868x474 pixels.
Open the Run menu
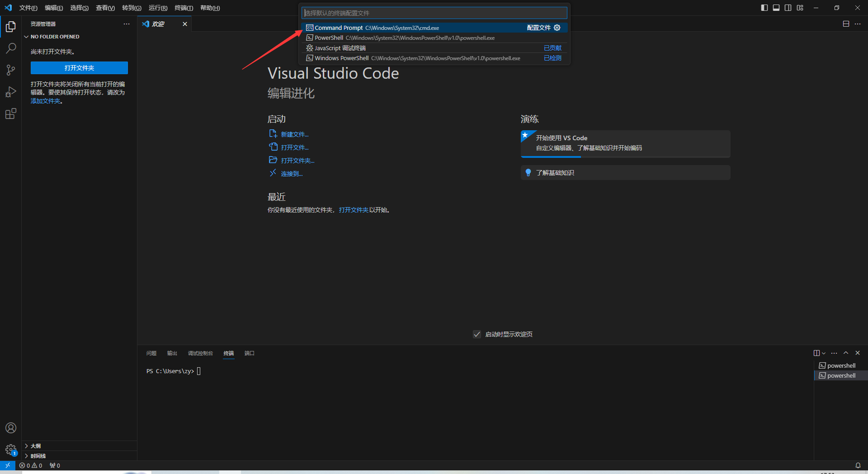158,8
